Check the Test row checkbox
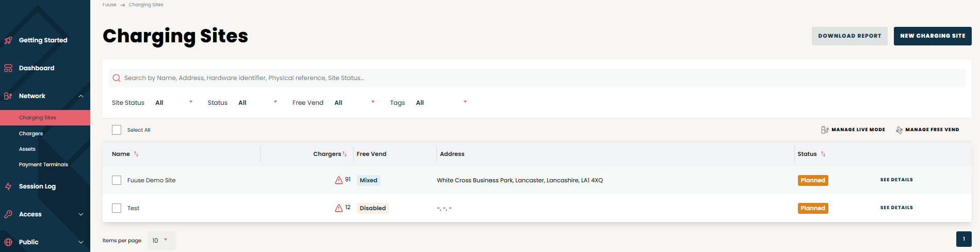980x252 pixels. [x=117, y=208]
